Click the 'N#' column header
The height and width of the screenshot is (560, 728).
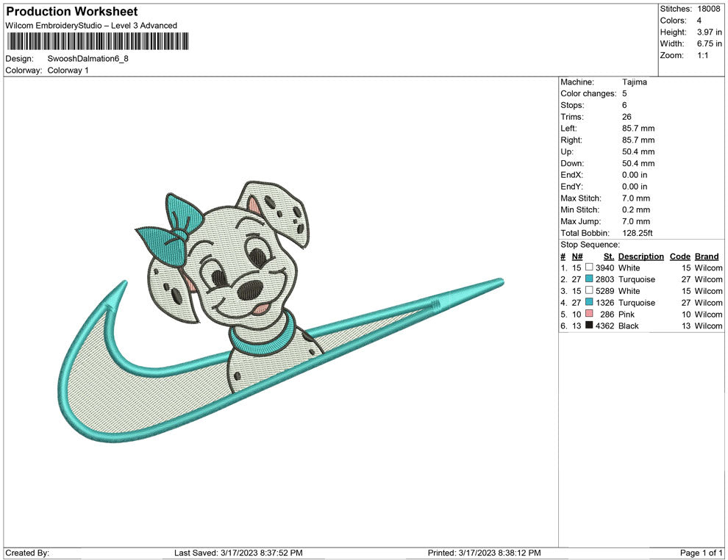coord(577,256)
